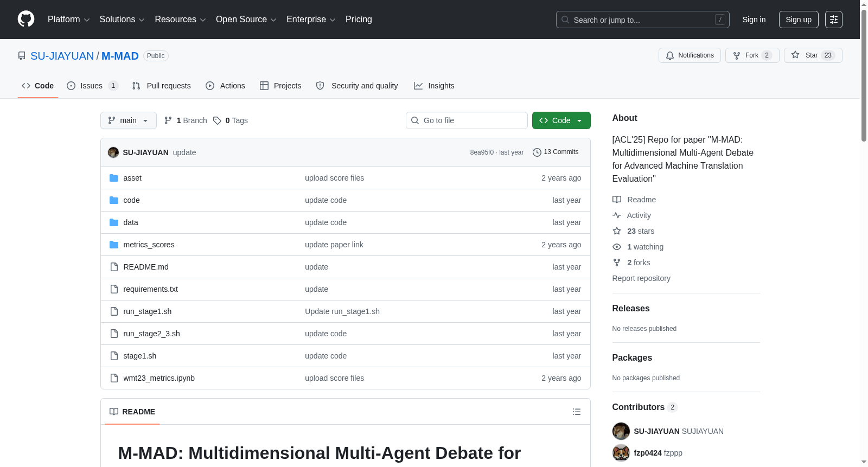Image resolution: width=868 pixels, height=467 pixels.
Task: Click the Contributors heading link
Action: click(x=644, y=407)
